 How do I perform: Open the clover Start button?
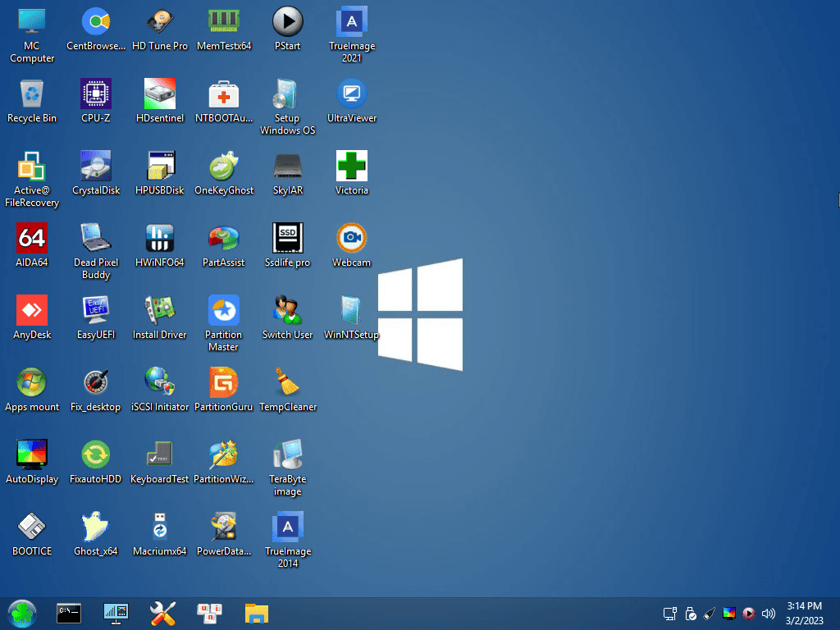click(x=22, y=614)
